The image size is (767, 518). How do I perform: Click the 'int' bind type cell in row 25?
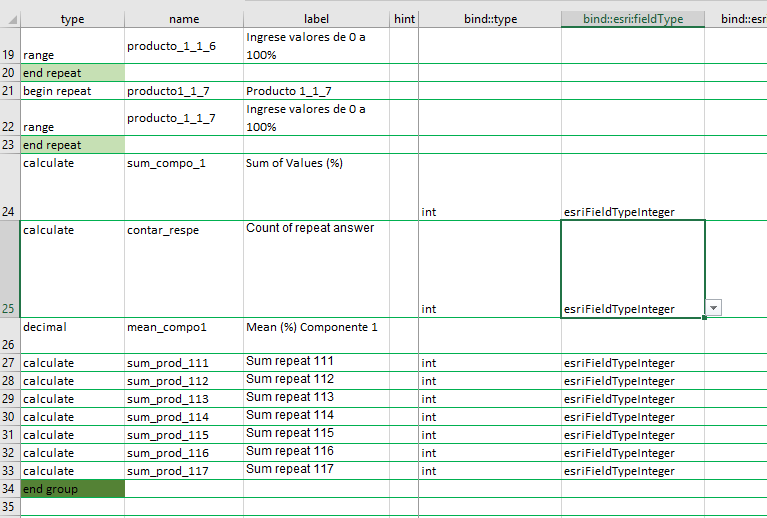(490, 269)
